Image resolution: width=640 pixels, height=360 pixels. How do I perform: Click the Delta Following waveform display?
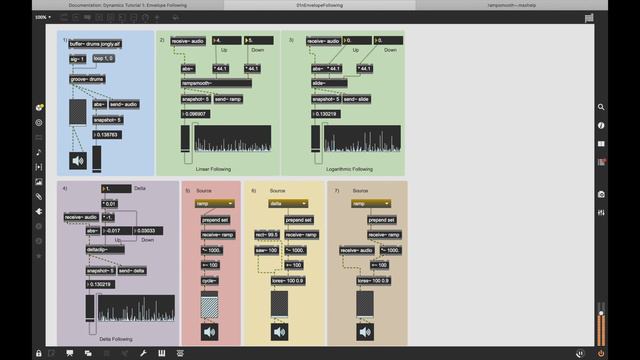[136, 308]
